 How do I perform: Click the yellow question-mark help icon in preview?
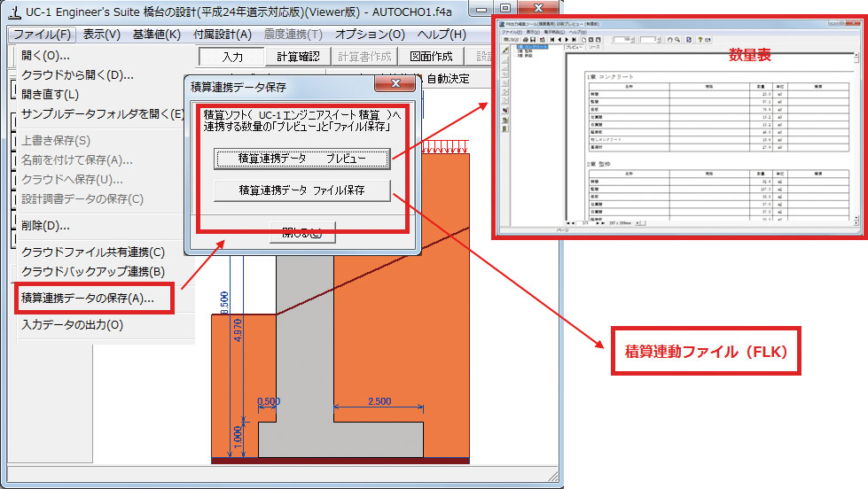pyautogui.click(x=700, y=40)
